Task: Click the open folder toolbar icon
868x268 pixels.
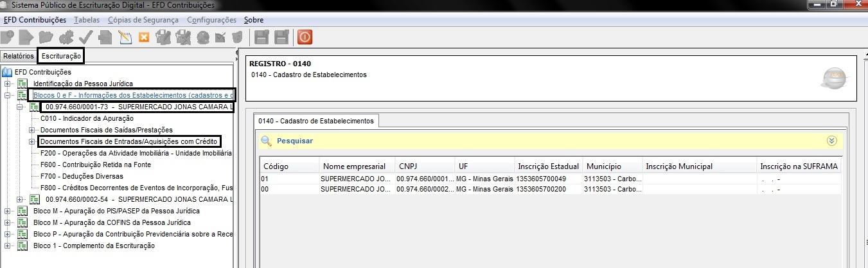Action: (x=46, y=37)
